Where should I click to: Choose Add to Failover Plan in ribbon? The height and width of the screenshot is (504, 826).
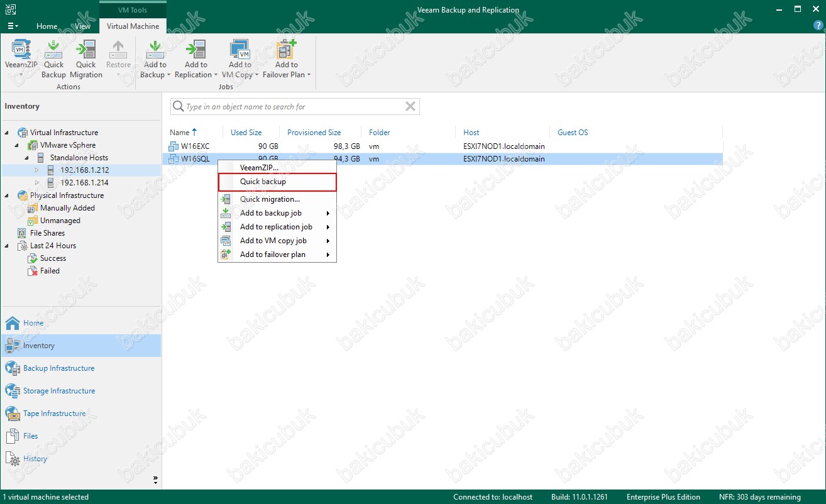287,58
